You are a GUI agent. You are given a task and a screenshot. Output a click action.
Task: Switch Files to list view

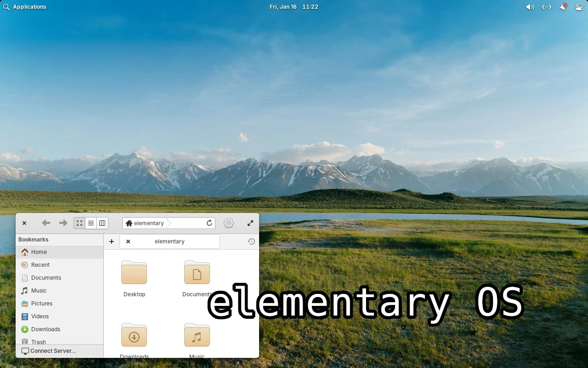pos(91,223)
